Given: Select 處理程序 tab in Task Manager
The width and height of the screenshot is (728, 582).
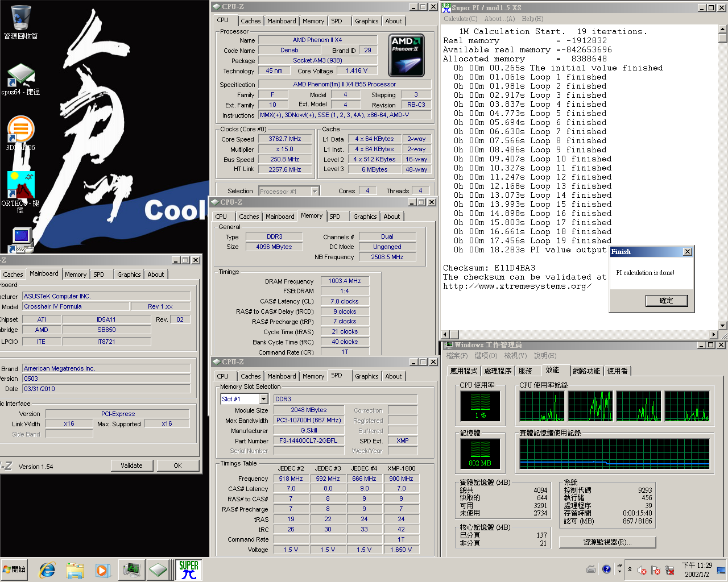Looking at the screenshot, I should [x=498, y=371].
